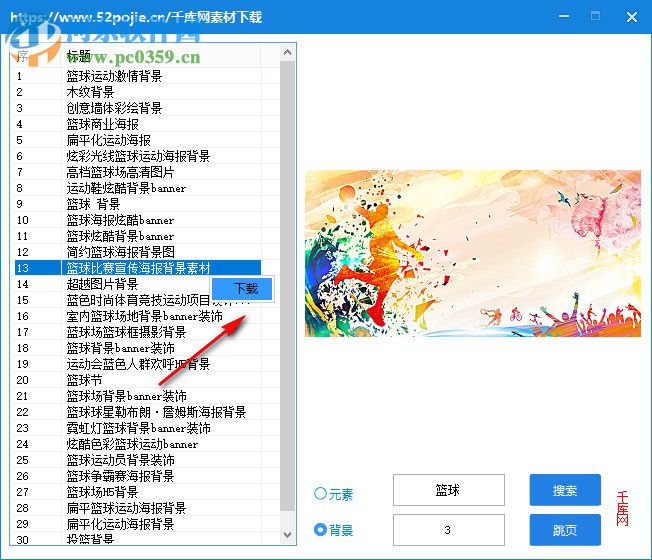Select row 扁平篮球运动海报背景

(x=138, y=508)
